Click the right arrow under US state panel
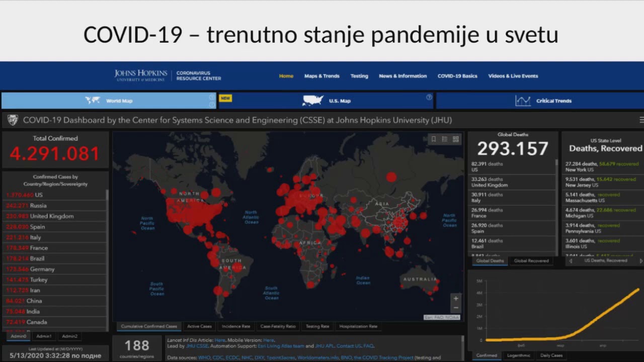 (x=641, y=261)
